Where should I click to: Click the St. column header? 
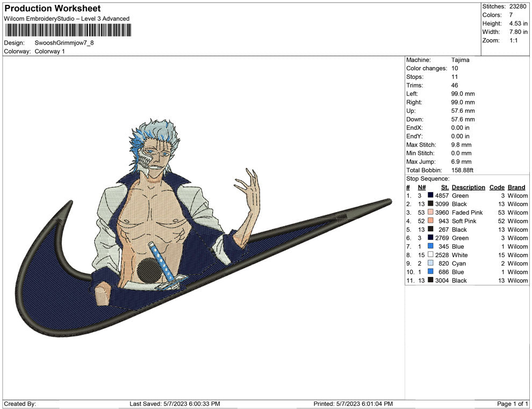(445, 187)
